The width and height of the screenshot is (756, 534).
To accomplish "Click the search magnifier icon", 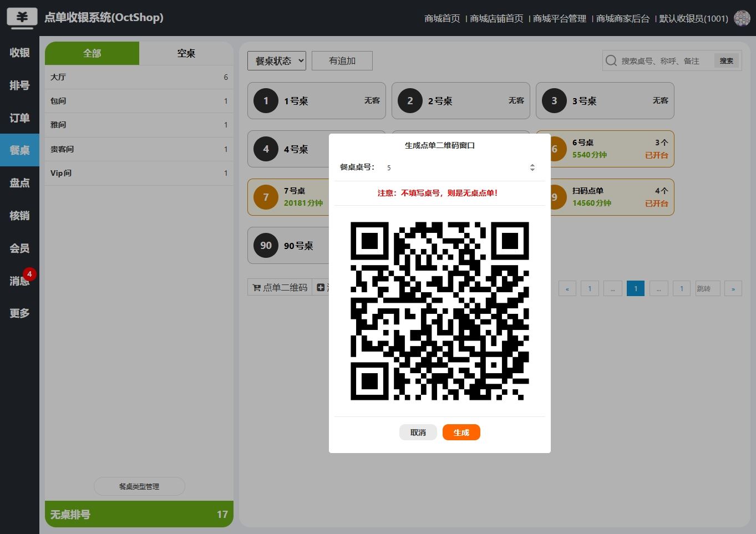I will [611, 60].
